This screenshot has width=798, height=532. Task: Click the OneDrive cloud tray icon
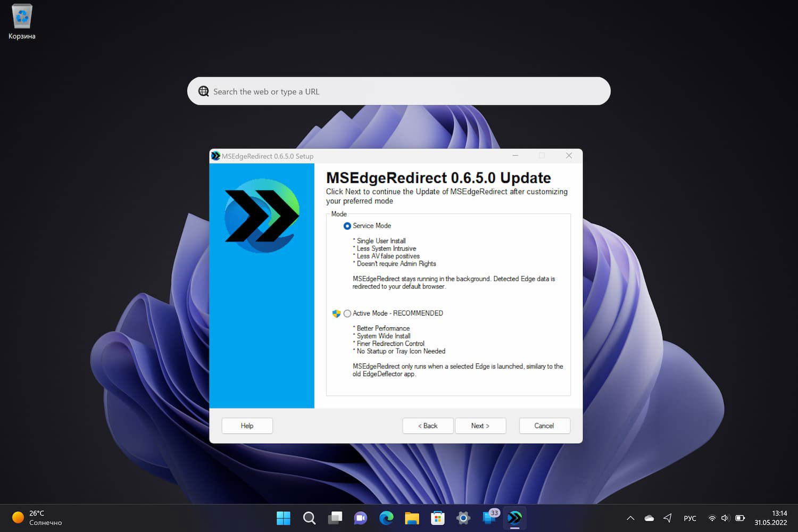pyautogui.click(x=649, y=518)
